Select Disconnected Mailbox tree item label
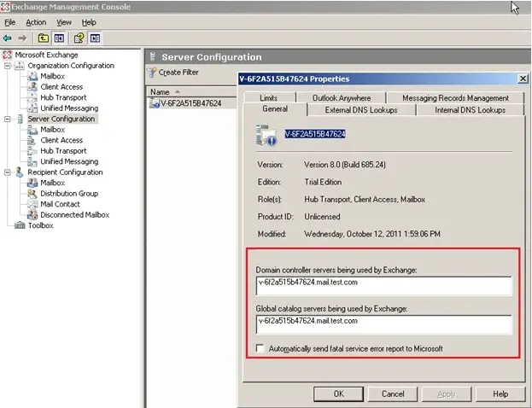Viewport: 532px width, 408px height. [75, 215]
